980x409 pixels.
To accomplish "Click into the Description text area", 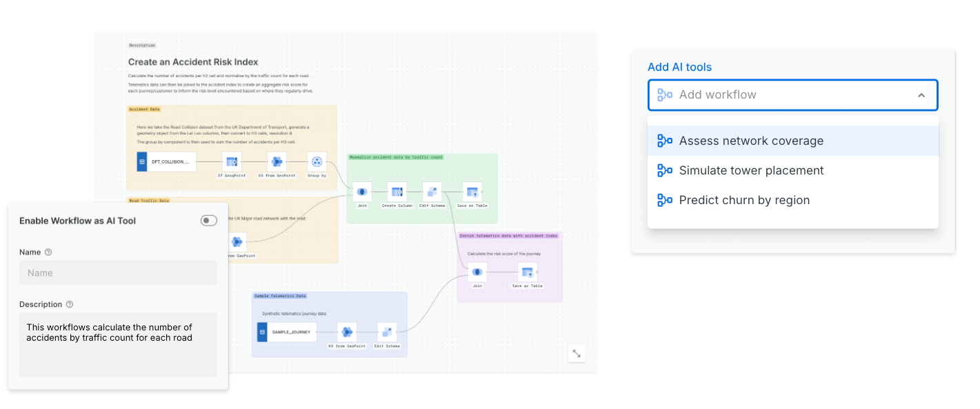I will pyautogui.click(x=118, y=345).
